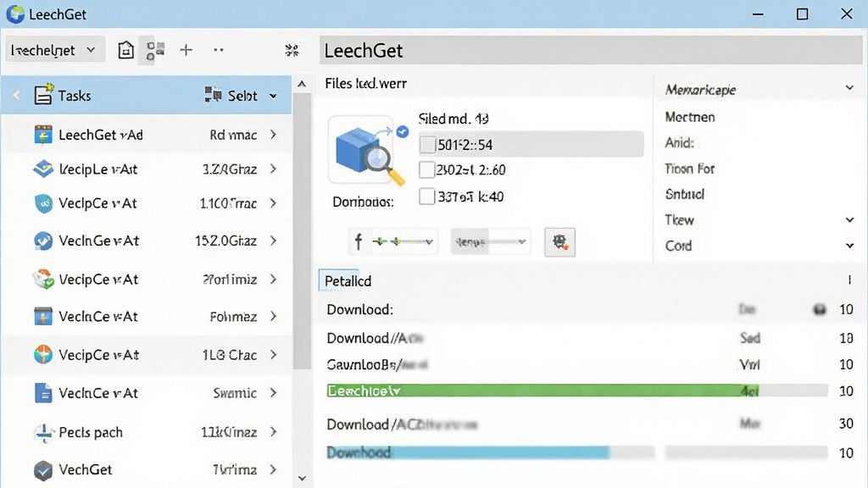Select the Files tab heading
The height and width of the screenshot is (488, 868).
tap(366, 84)
